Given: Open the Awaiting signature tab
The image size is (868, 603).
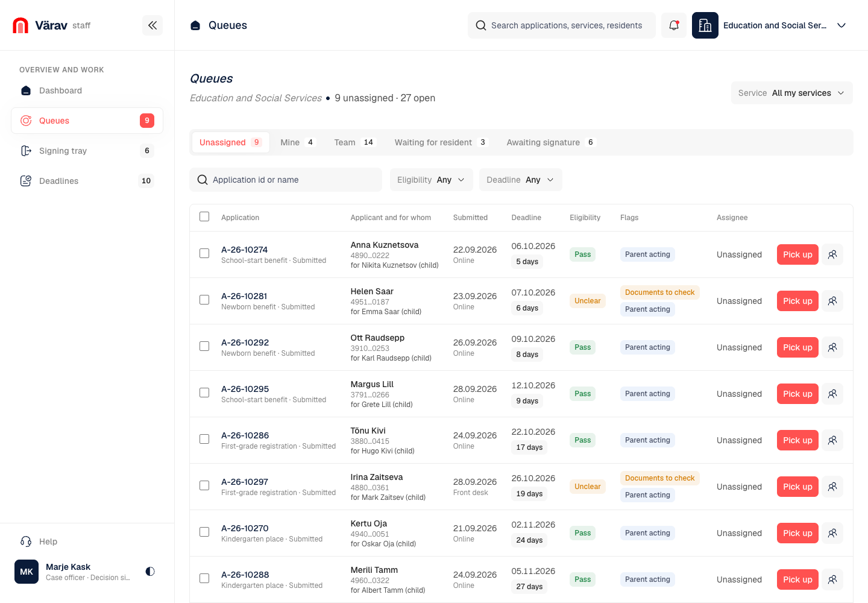Looking at the screenshot, I should [x=551, y=142].
